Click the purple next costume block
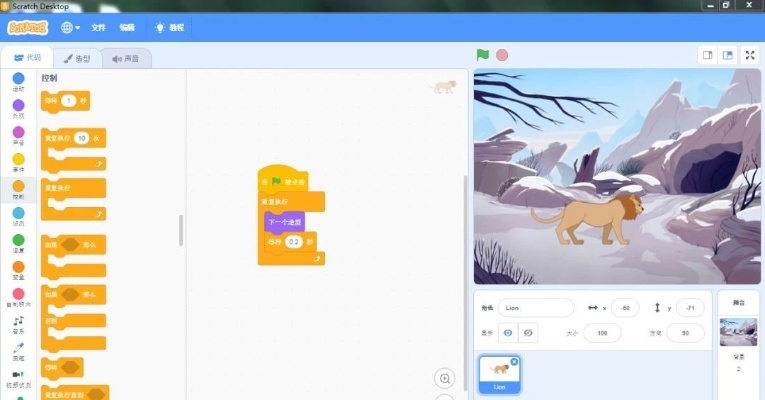 tap(284, 222)
